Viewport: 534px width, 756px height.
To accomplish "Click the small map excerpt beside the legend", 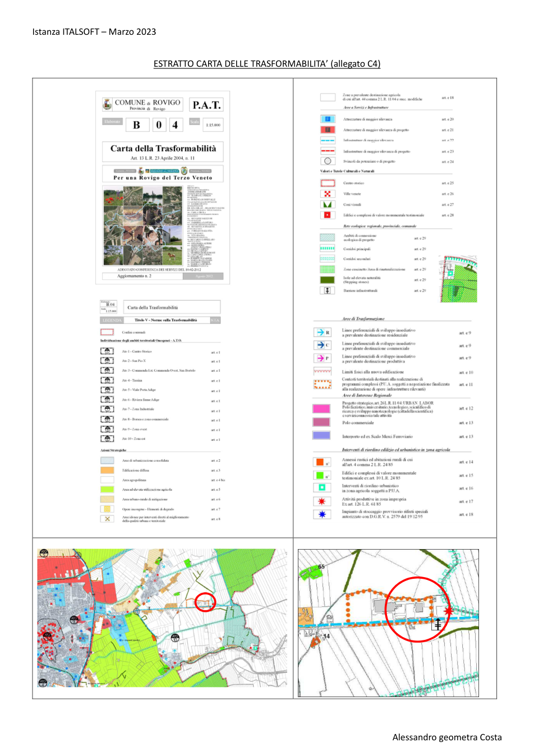I will tap(459, 279).
